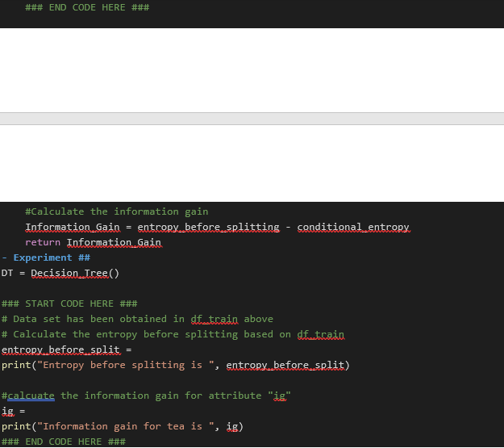Click the "conditional_entropy" variable
This screenshot has height=448, width=504.
point(353,227)
